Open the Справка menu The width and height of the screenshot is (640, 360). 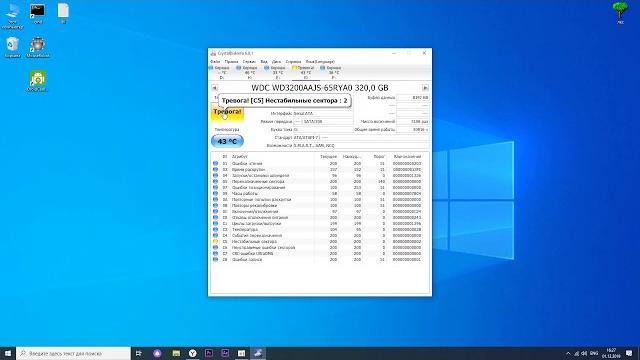(x=293, y=62)
